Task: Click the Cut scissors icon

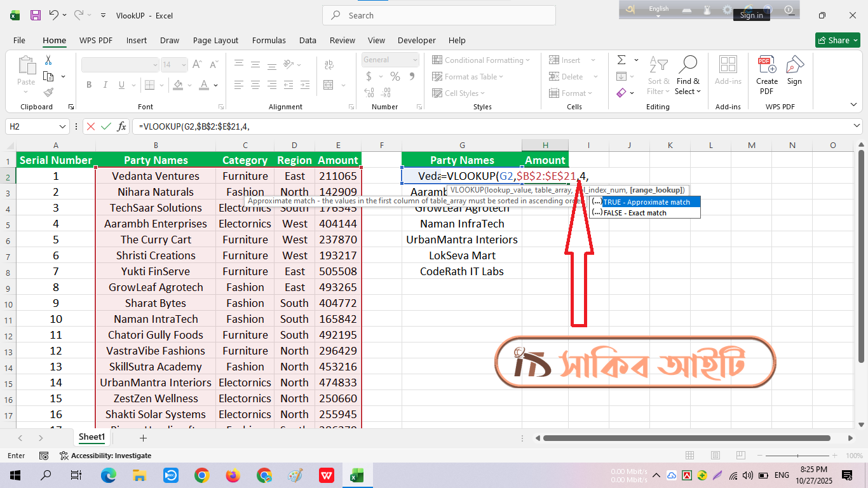Action: (x=48, y=60)
